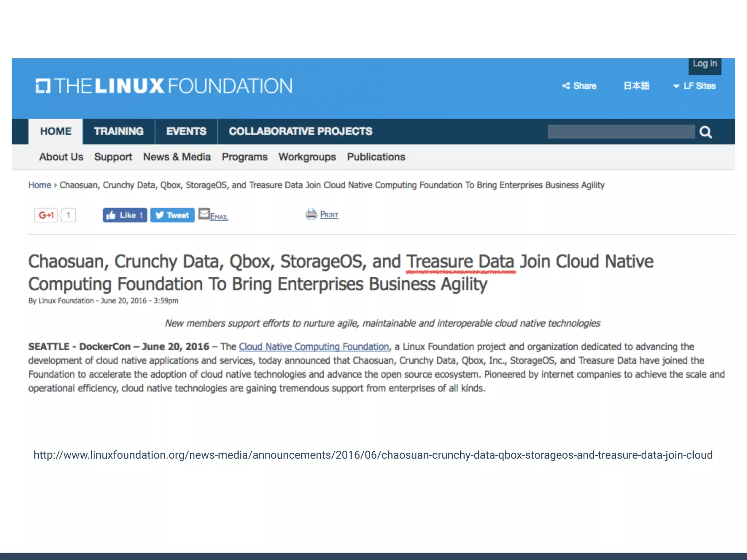747x560 pixels.
Task: Open the Cloud Native Computing Foundation link
Action: [x=314, y=347]
